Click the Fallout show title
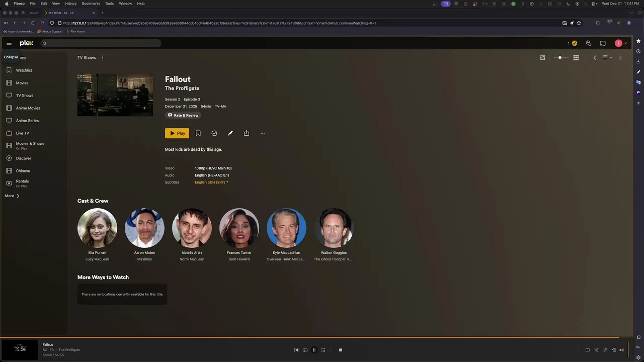 [x=178, y=79]
